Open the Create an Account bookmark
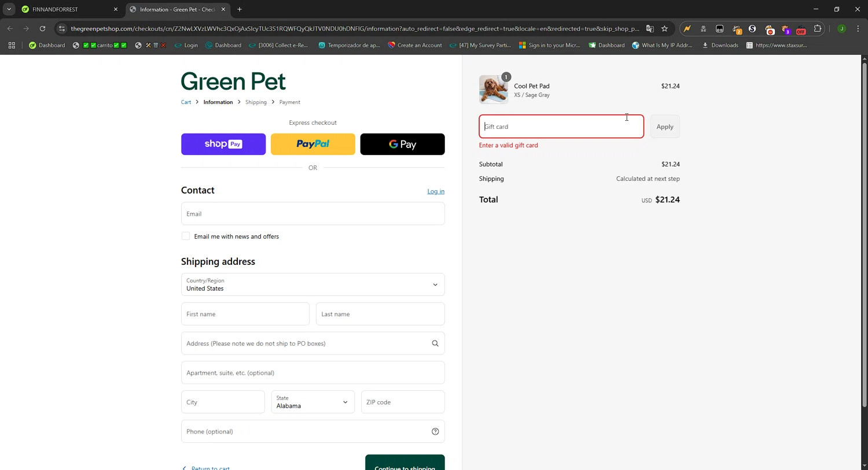 coord(415,45)
